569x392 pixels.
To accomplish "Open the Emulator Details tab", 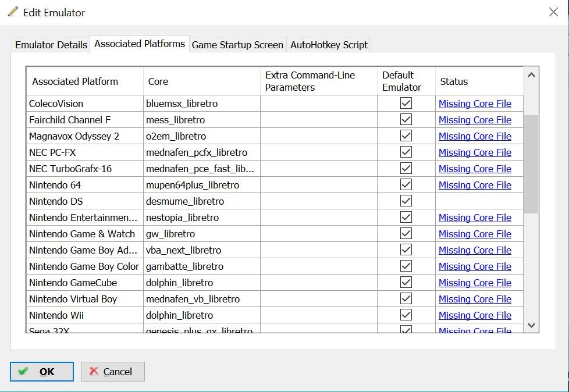I will pos(51,45).
